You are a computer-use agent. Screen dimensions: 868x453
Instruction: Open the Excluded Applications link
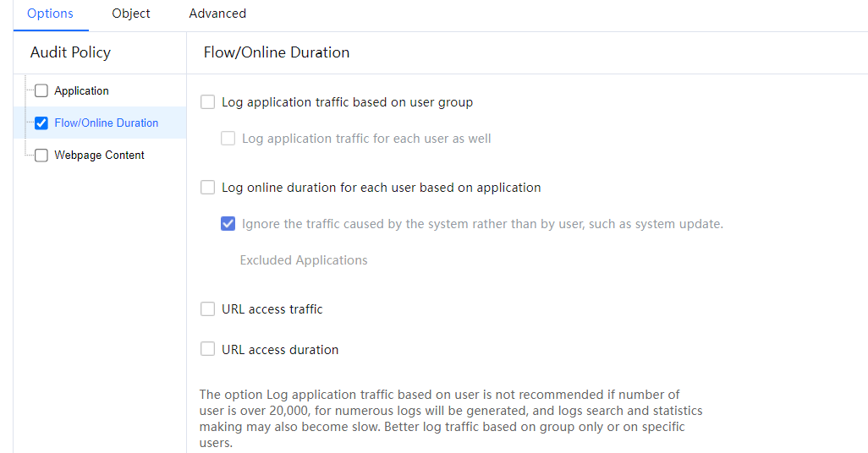point(304,260)
